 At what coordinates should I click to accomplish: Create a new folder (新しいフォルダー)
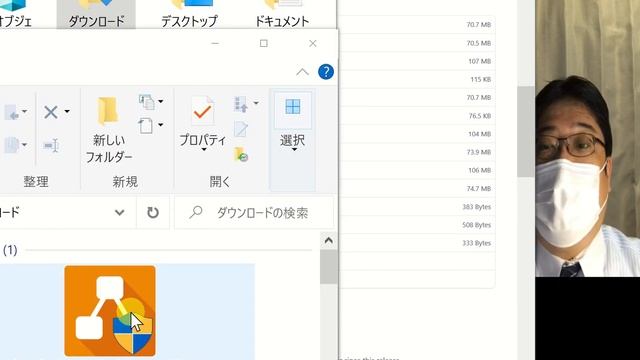coord(109,130)
